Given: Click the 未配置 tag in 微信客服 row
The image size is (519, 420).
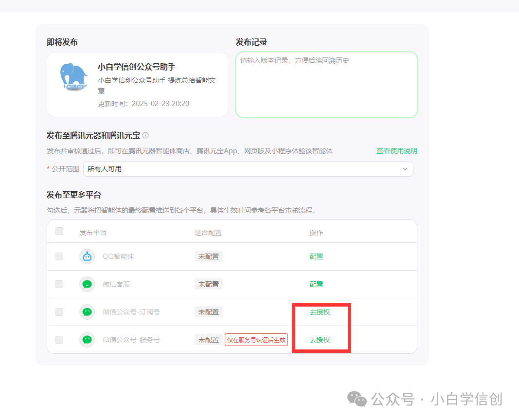Looking at the screenshot, I should click(209, 284).
